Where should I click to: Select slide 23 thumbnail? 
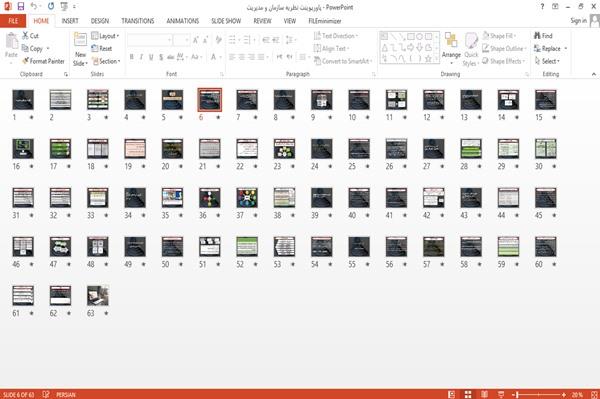(284, 148)
